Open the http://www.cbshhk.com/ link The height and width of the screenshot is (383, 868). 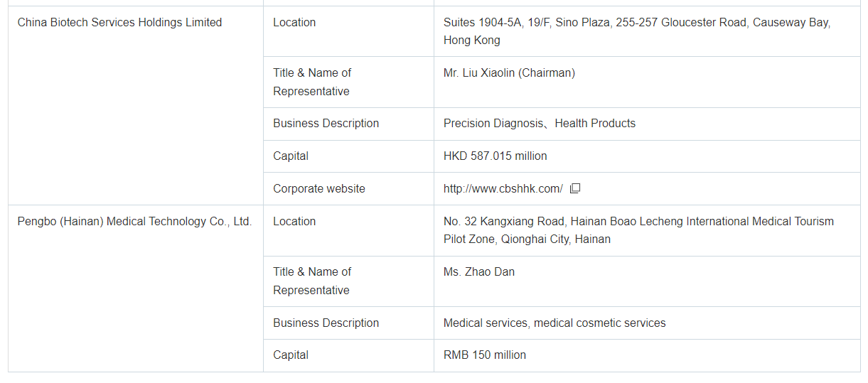(503, 188)
